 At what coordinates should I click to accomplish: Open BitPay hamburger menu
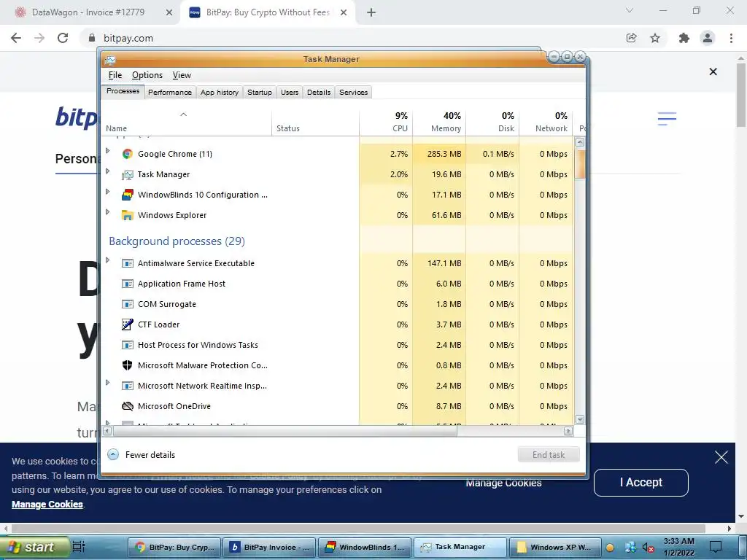coord(667,119)
